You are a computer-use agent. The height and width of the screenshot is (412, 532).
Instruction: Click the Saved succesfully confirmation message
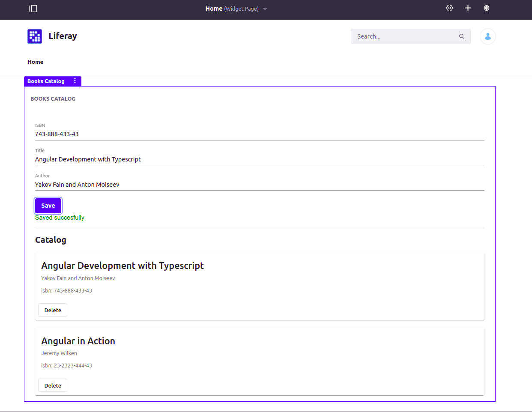pos(60,217)
